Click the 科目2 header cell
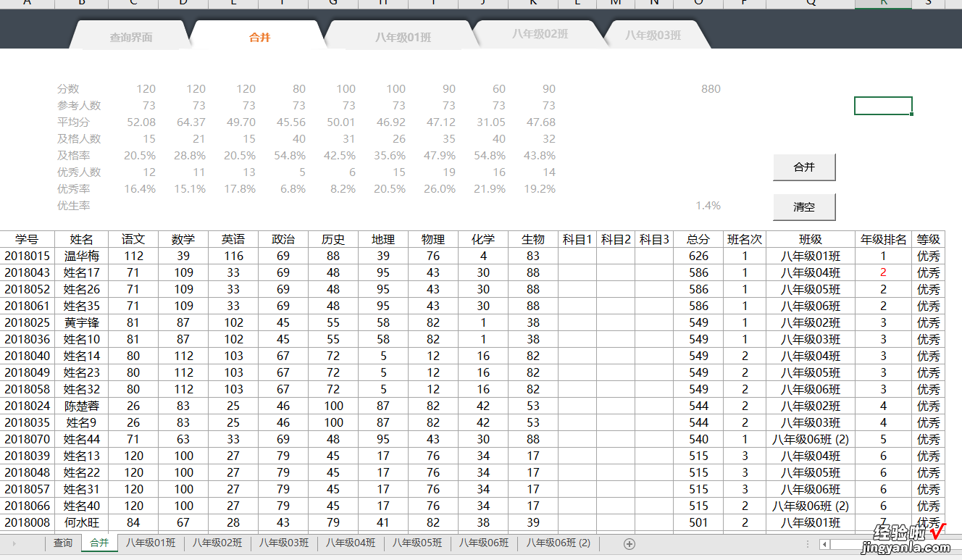Screen dimensions: 962x560 (616, 239)
